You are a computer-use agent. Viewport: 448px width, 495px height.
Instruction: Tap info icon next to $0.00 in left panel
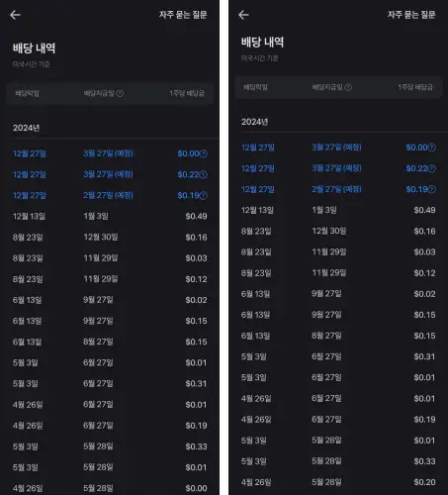pyautogui.click(x=204, y=153)
